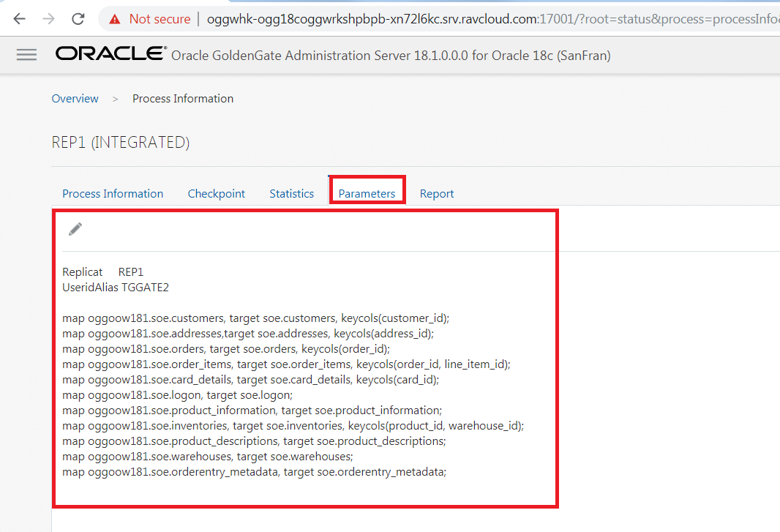The width and height of the screenshot is (780, 532).
Task: Click the soe.product_information map line
Action: [x=252, y=411]
